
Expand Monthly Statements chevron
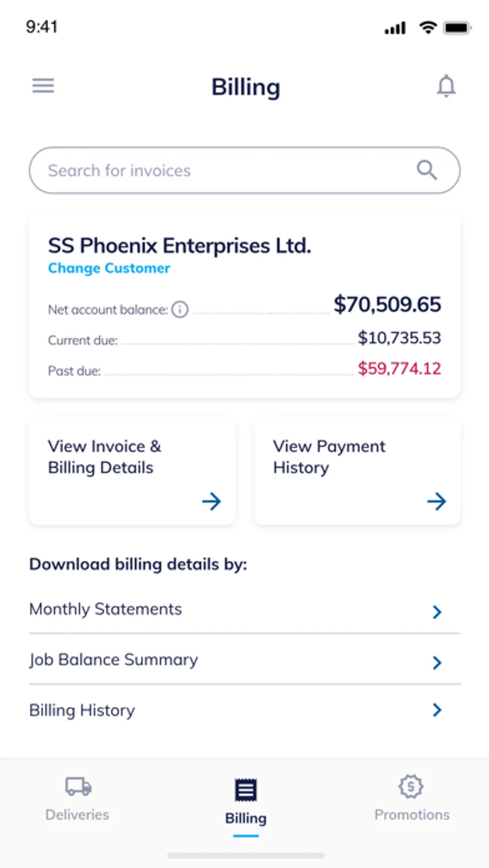[x=437, y=612]
